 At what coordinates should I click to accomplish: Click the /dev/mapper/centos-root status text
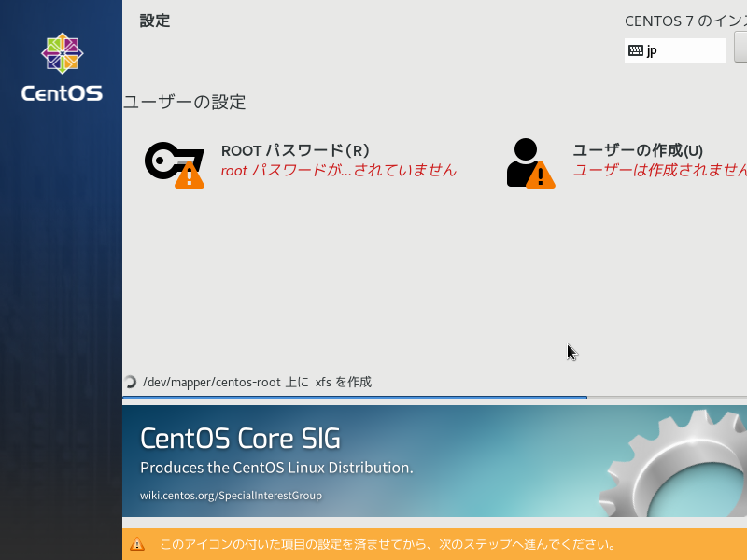(257, 382)
